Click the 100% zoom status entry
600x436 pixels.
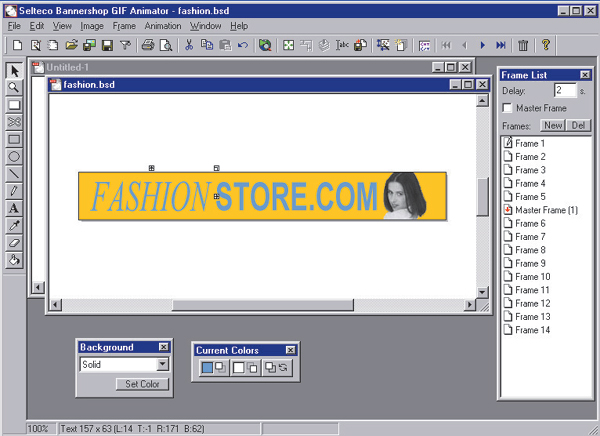coord(39,429)
